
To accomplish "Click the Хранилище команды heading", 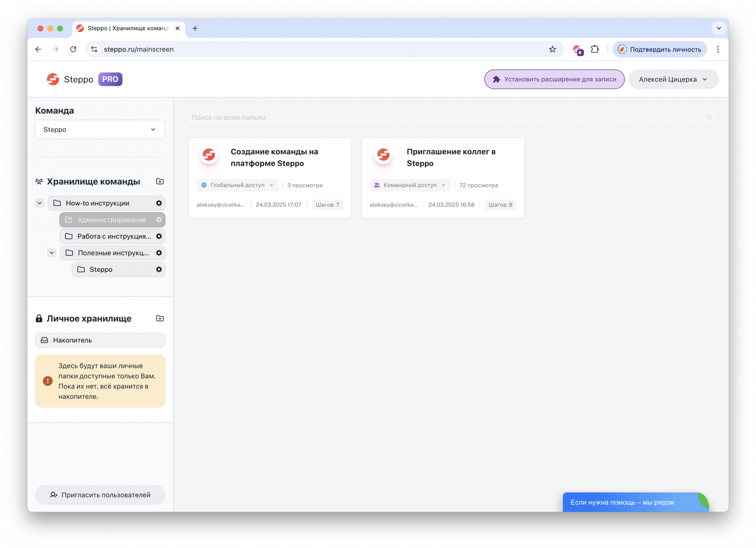I will [x=93, y=181].
